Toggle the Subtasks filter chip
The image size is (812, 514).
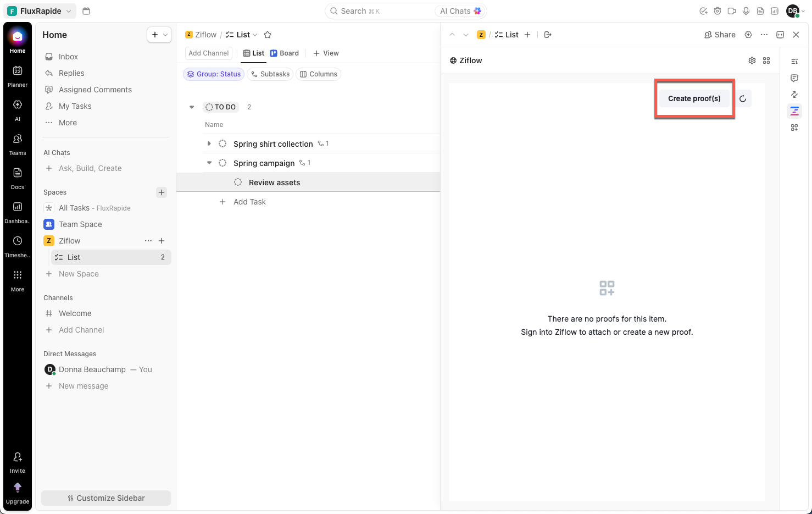click(x=270, y=74)
